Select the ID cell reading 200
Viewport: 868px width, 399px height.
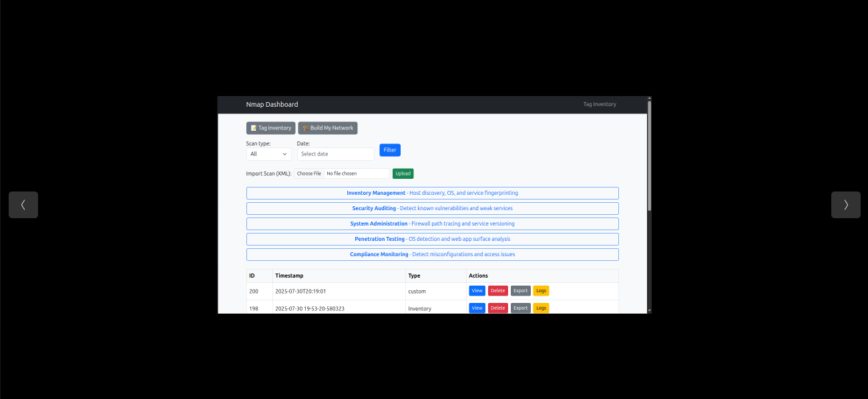[260, 292]
